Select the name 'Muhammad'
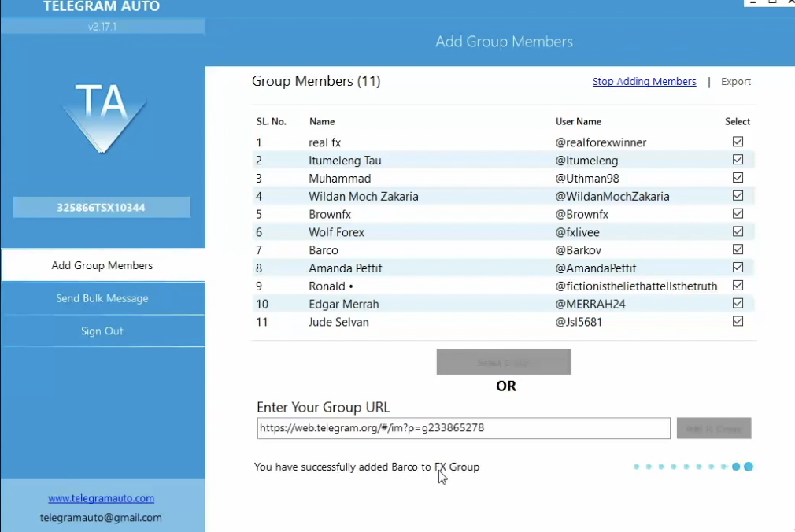Screen dimensions: 795x532 (x=340, y=179)
